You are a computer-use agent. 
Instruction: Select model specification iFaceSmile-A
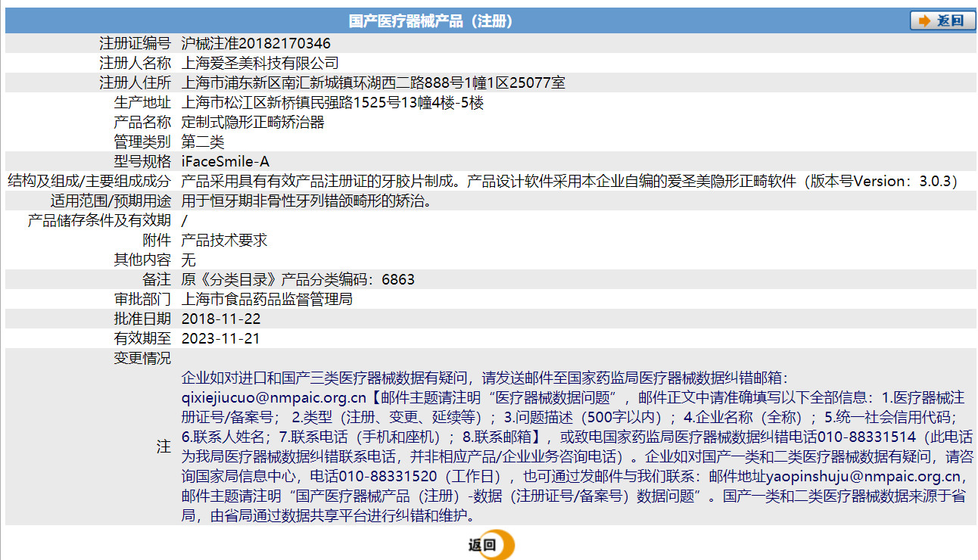[x=226, y=162]
